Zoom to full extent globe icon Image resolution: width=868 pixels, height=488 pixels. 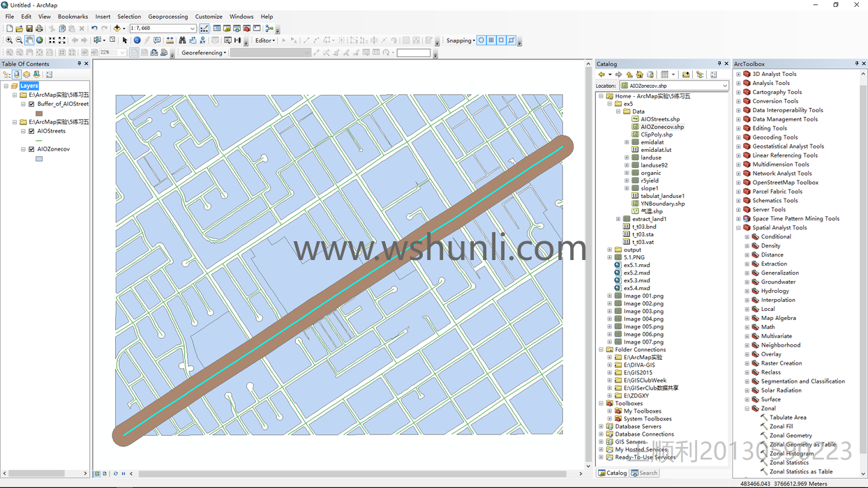click(x=39, y=40)
